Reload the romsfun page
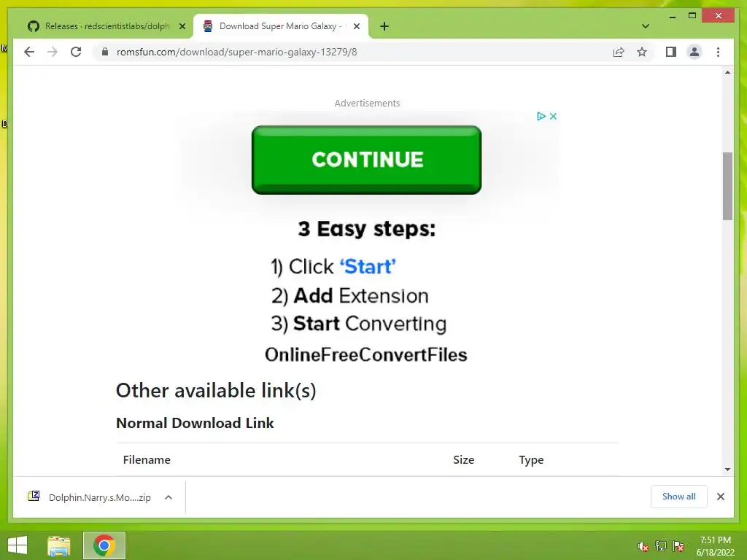 click(76, 52)
